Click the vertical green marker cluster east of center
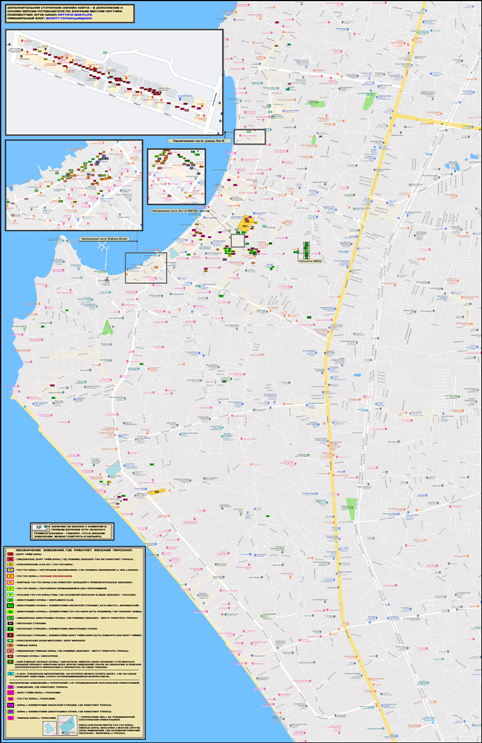Viewport: 482px width, 743px height. (x=307, y=249)
